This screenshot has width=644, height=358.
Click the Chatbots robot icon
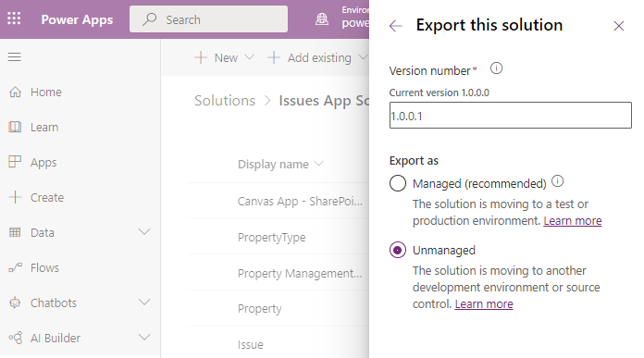[x=15, y=302]
